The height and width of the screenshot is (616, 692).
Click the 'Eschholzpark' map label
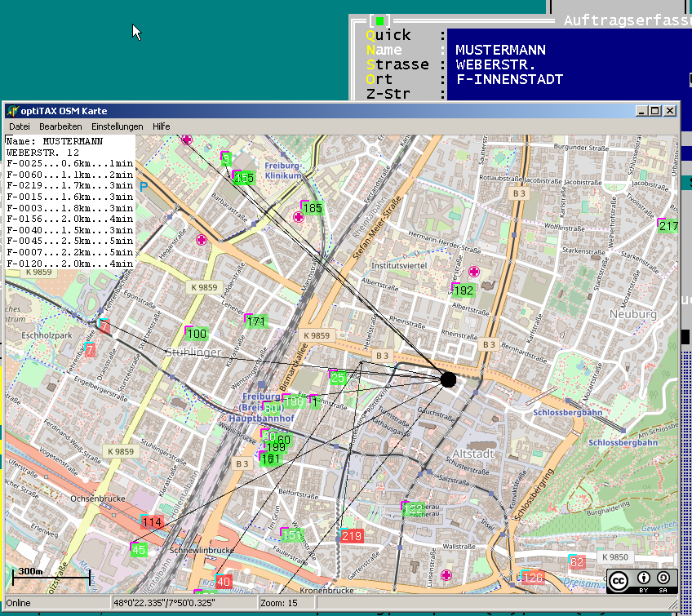point(47,335)
